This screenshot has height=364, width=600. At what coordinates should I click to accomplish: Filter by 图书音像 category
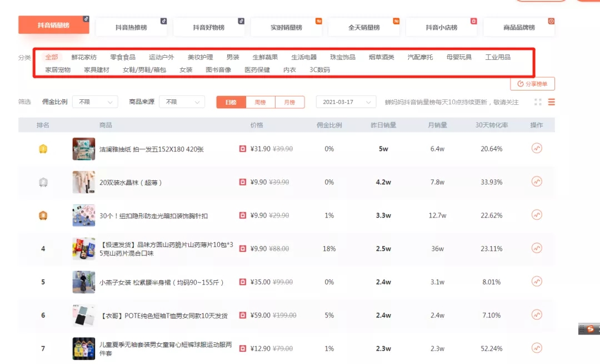pyautogui.click(x=218, y=69)
